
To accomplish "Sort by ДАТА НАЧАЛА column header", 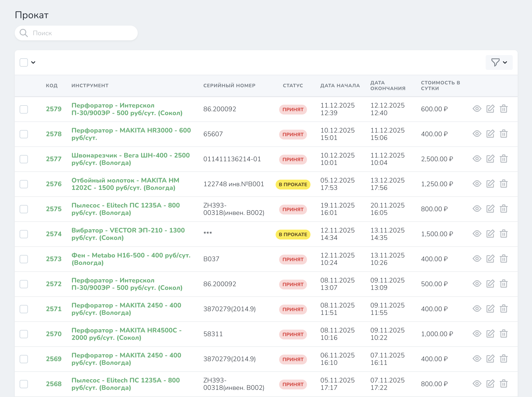I will (340, 86).
